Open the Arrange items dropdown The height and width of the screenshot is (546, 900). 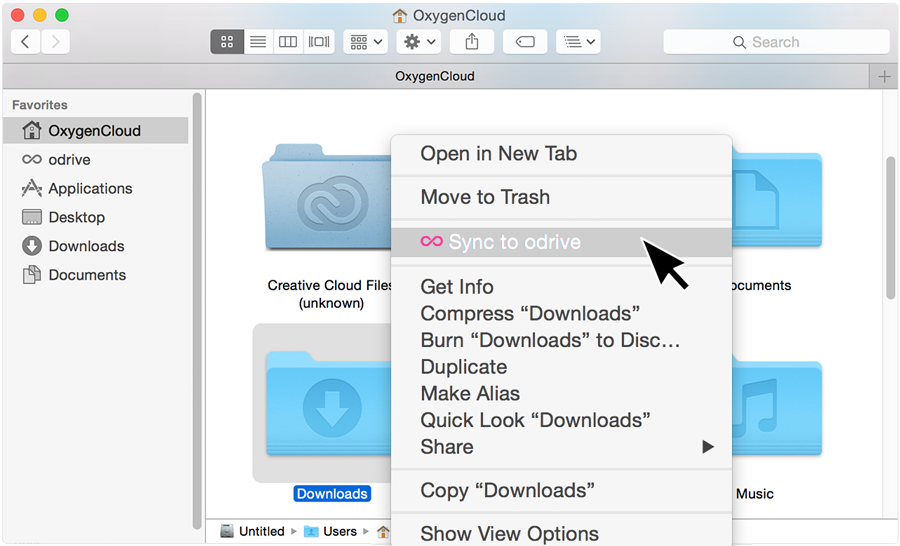coord(366,42)
